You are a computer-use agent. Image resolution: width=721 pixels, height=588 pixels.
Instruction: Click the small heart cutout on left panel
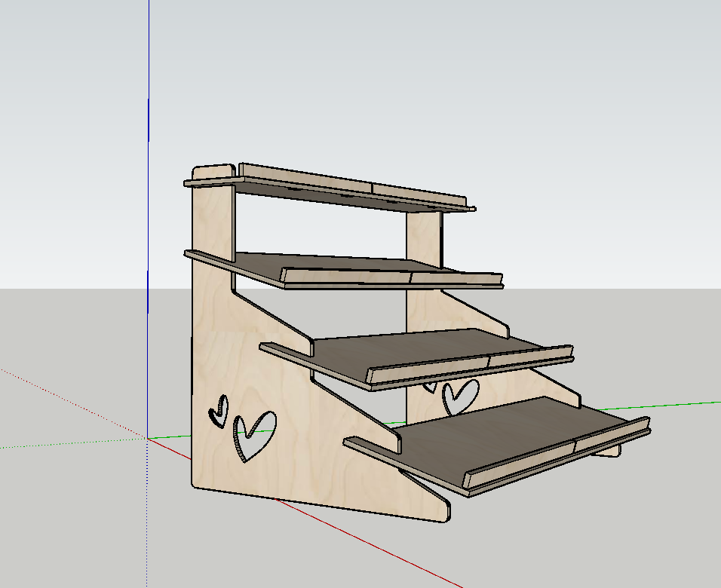tap(219, 411)
